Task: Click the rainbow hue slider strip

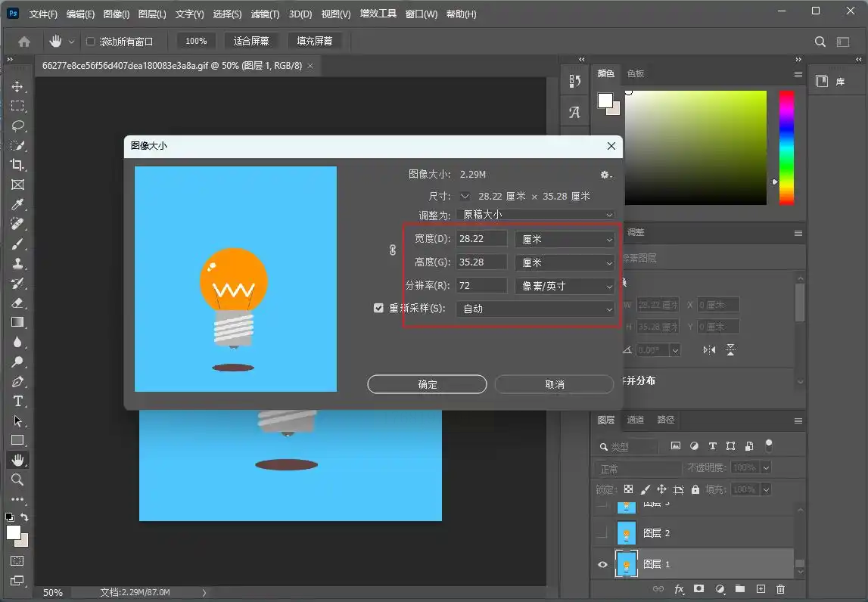Action: click(x=787, y=147)
